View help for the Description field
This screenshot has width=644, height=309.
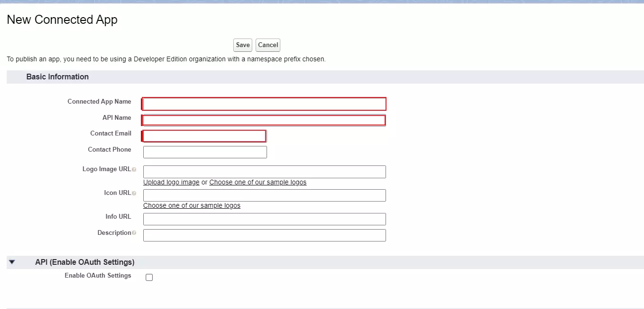[133, 233]
